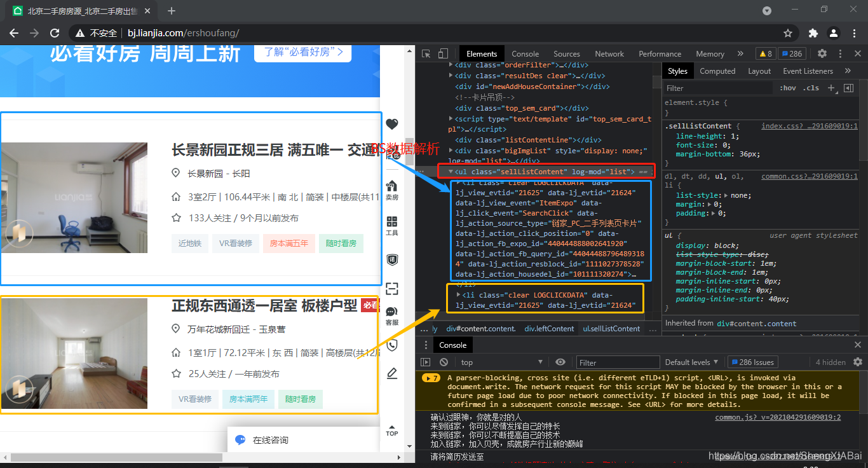This screenshot has width=868, height=468.
Task: Click the TOP back-to-top button
Action: coord(392,430)
